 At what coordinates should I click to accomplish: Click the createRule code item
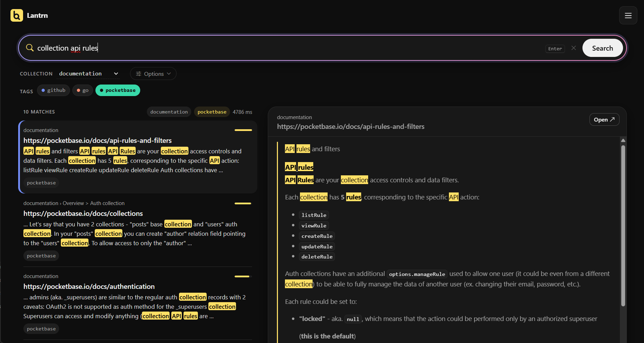pos(317,236)
